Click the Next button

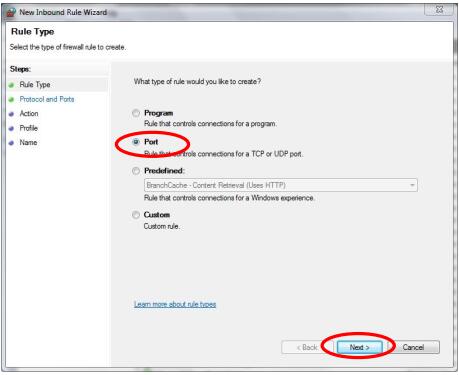pyautogui.click(x=359, y=347)
